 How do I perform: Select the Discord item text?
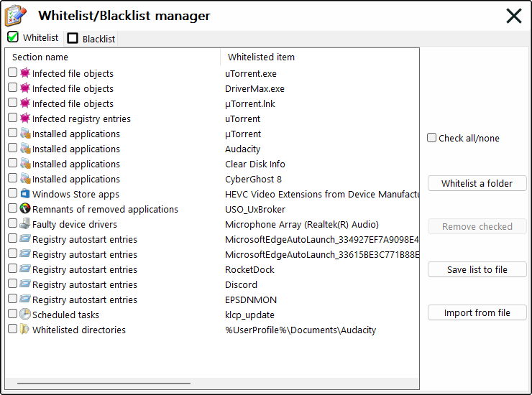click(242, 285)
